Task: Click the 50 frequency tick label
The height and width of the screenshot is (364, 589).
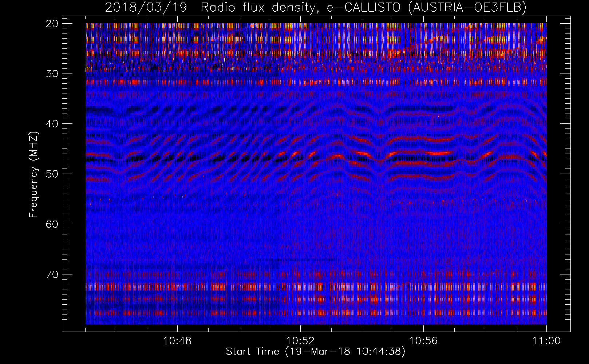Action: [x=52, y=174]
